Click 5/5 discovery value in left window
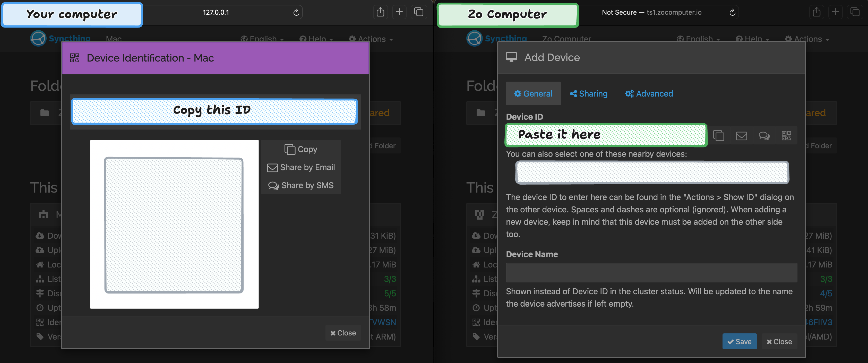 (390, 293)
